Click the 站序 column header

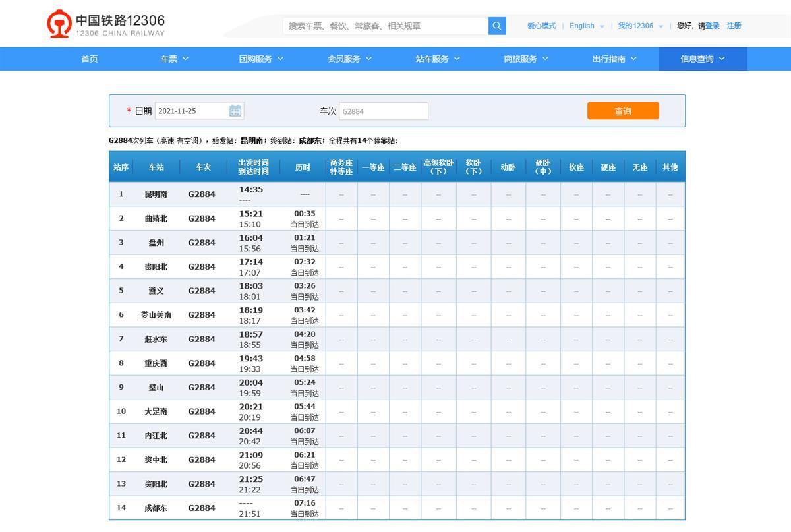click(121, 167)
